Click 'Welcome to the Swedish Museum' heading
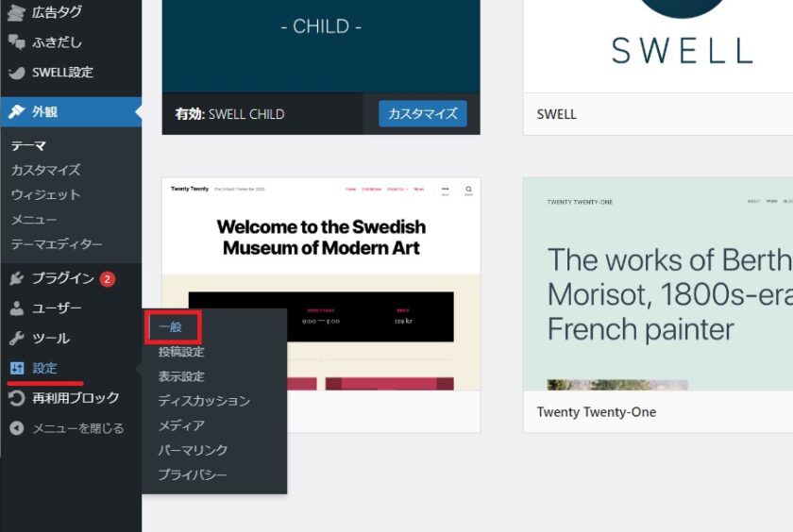 tap(321, 238)
